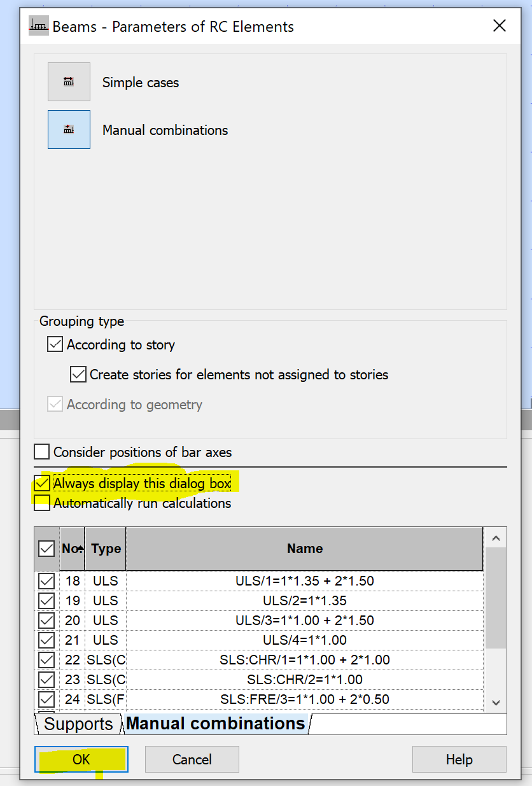Open the Manual combinations tab
The image size is (532, 786).
213,724
